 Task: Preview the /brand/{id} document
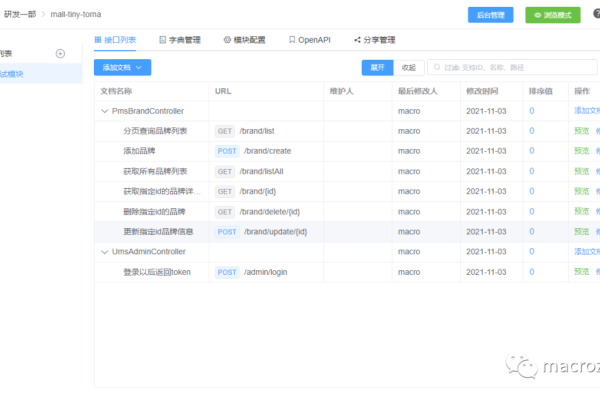[582, 191]
